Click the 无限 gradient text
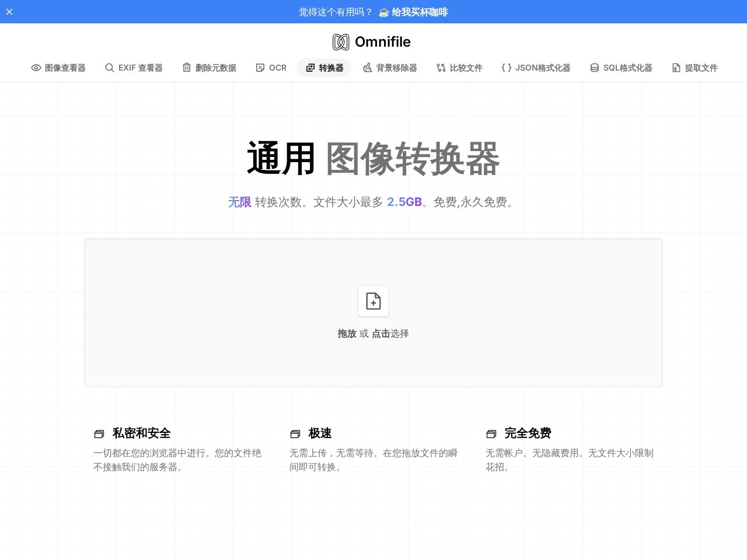Viewport: 747px width, 560px height. [x=240, y=202]
